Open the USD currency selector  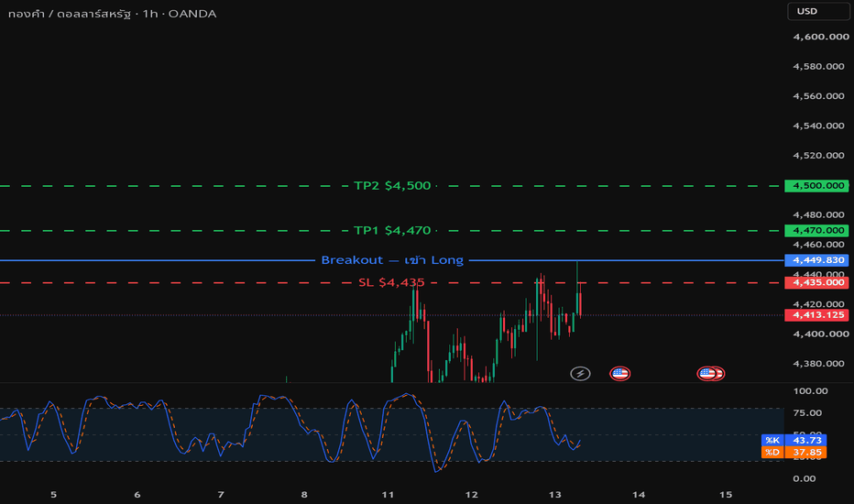point(817,11)
